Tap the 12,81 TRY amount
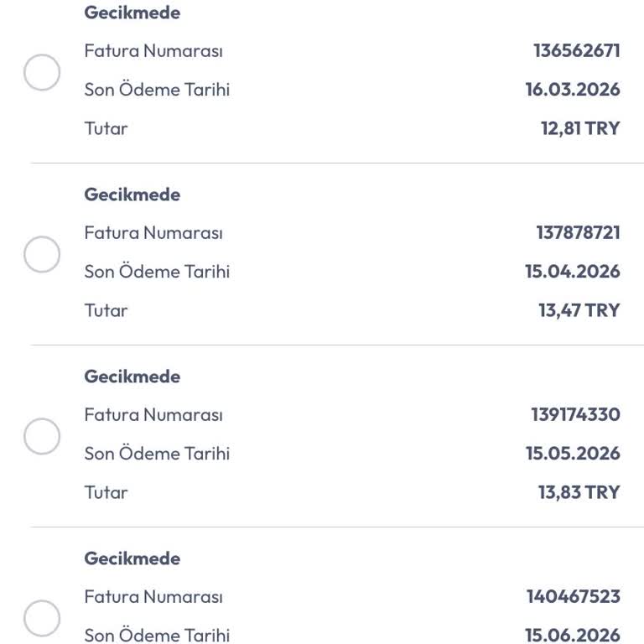The width and height of the screenshot is (644, 644). click(580, 128)
